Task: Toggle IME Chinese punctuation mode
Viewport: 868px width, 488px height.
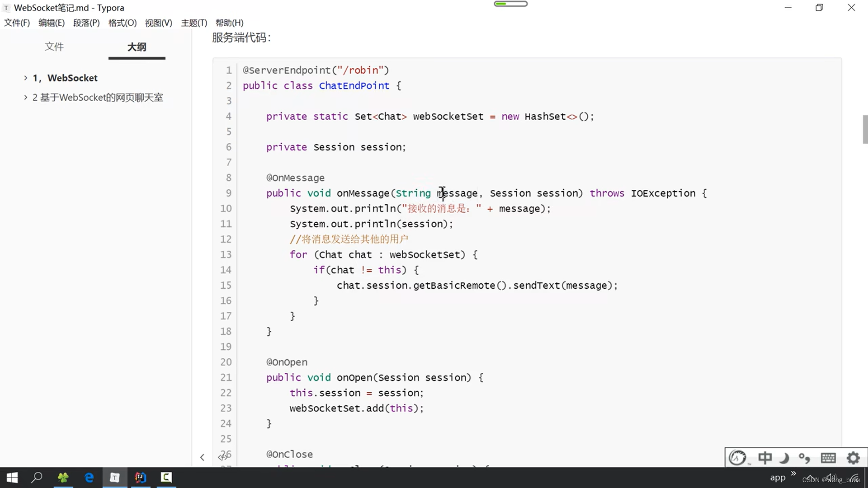Action: pyautogui.click(x=804, y=458)
